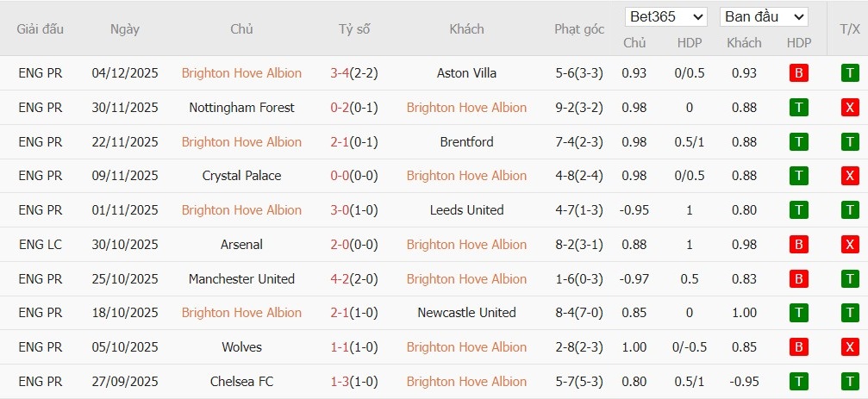The height and width of the screenshot is (399, 868).
Task: Click red B badge in Manchester United row
Action: 798,279
